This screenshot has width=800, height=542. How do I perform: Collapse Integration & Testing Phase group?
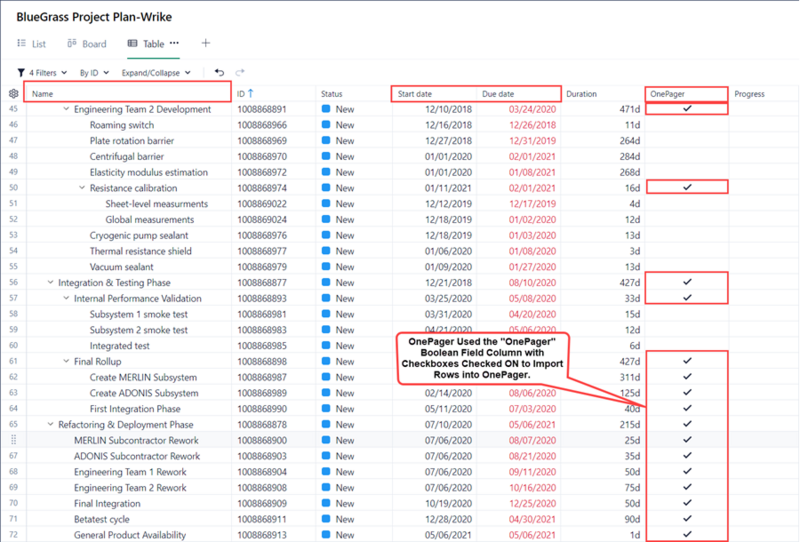pos(50,282)
